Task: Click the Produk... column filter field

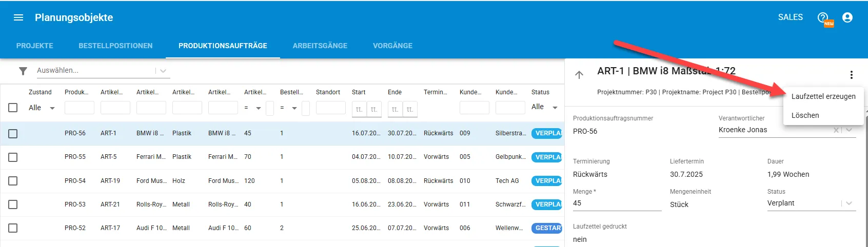Action: (80, 108)
